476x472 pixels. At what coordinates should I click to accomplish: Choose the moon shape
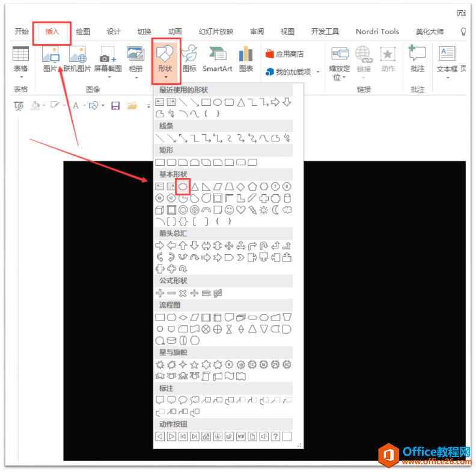pyautogui.click(x=275, y=210)
